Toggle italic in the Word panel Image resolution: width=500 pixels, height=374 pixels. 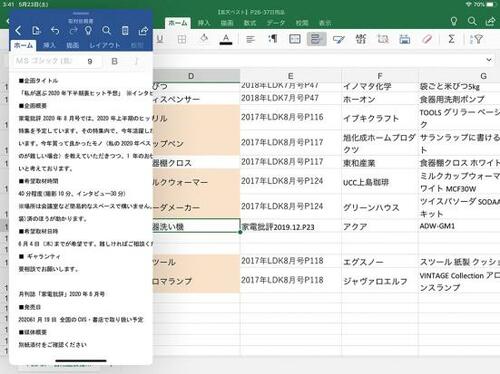coord(136,61)
